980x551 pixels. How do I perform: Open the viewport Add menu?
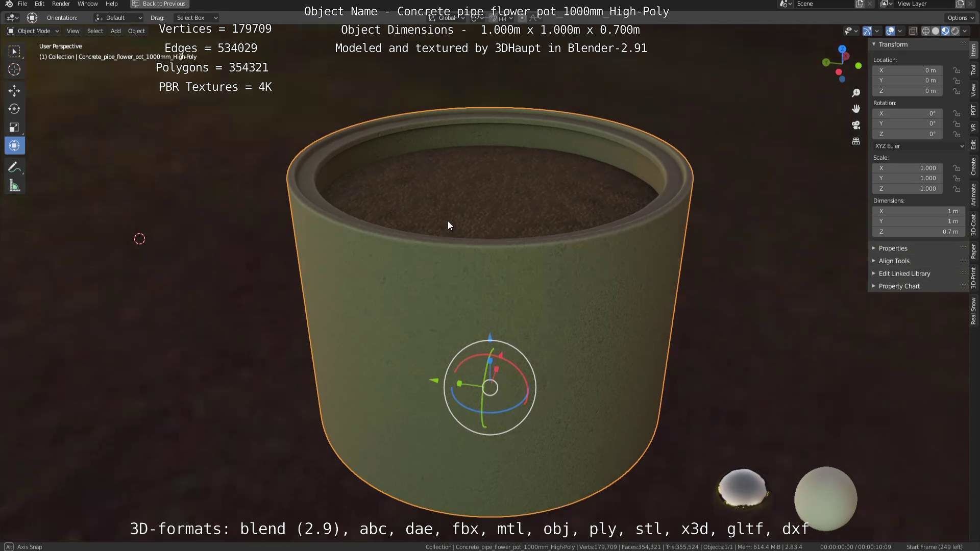click(116, 31)
